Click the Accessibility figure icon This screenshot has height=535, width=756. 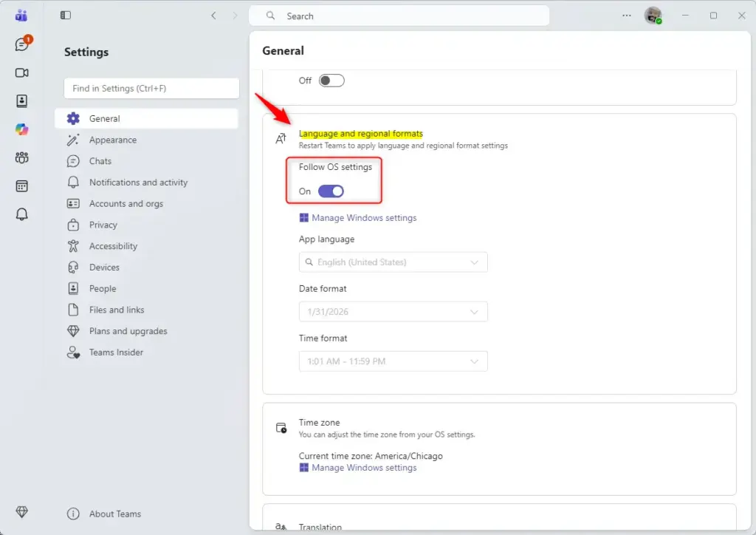73,246
